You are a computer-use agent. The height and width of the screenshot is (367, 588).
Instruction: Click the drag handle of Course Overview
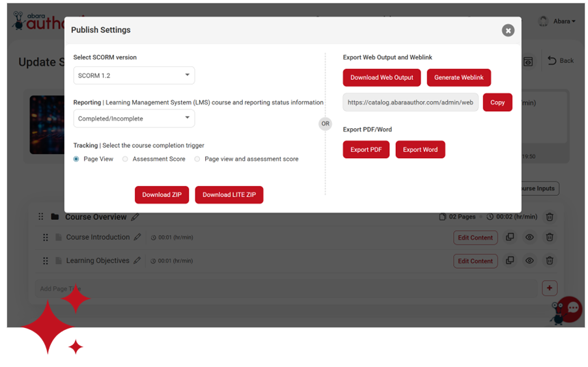41,216
